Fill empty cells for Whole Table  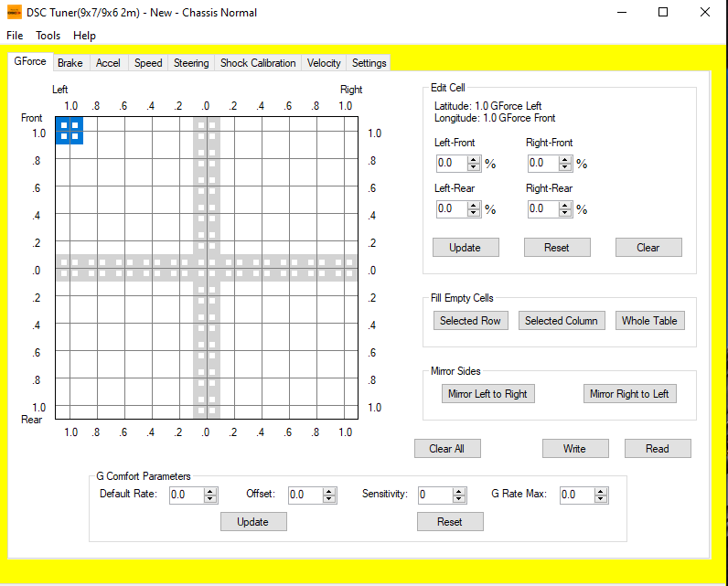click(x=648, y=321)
